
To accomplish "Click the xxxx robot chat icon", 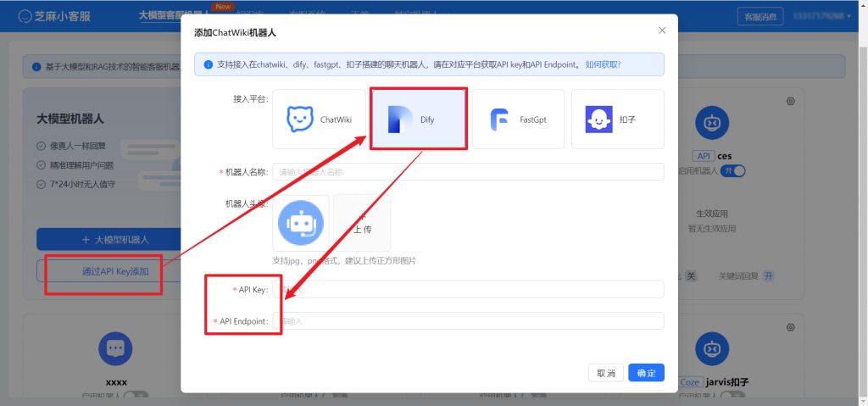I will (x=116, y=348).
